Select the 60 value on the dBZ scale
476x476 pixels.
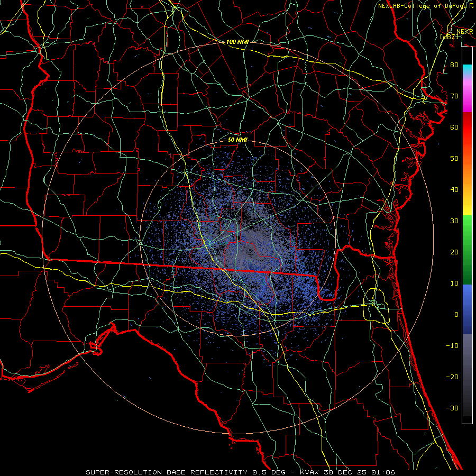point(454,127)
